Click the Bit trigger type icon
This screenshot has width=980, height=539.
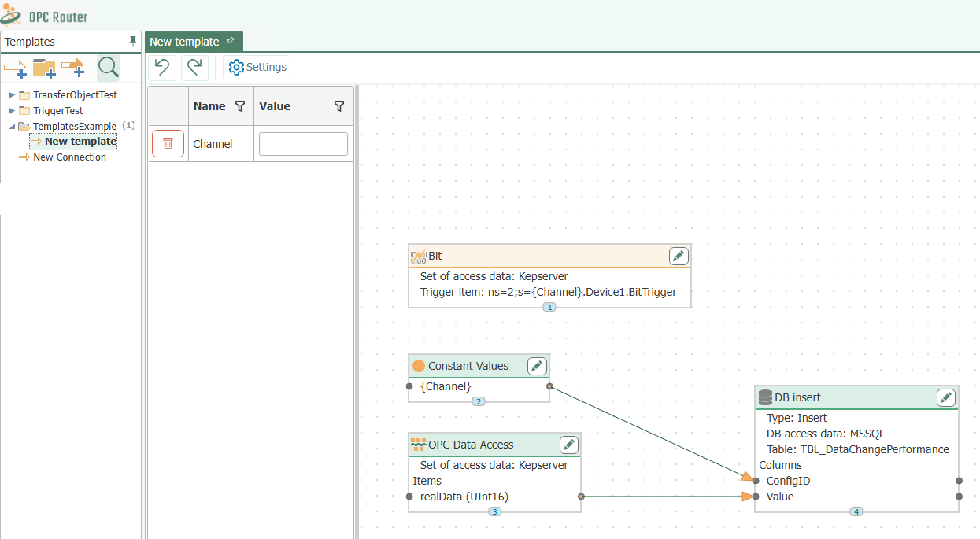419,256
